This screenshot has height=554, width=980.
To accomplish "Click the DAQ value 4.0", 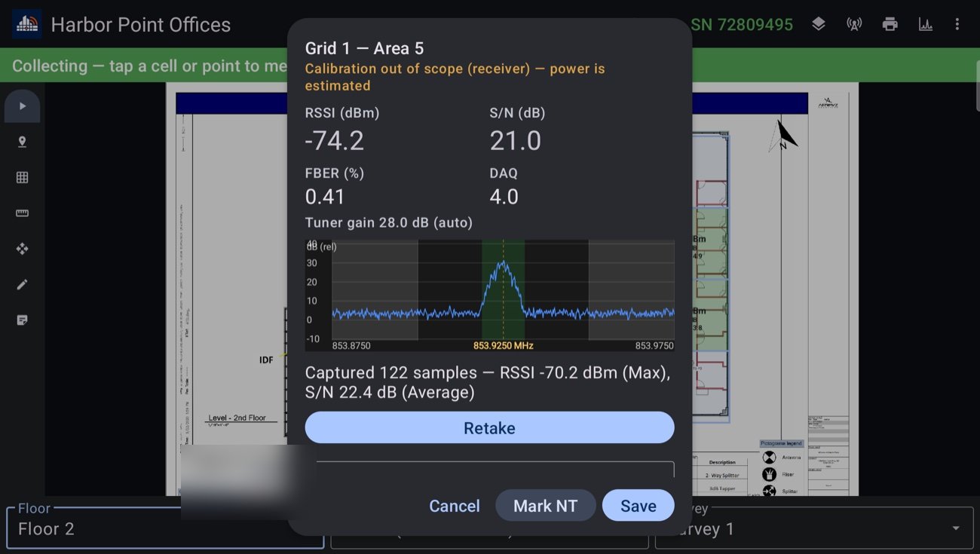I will 504,197.
